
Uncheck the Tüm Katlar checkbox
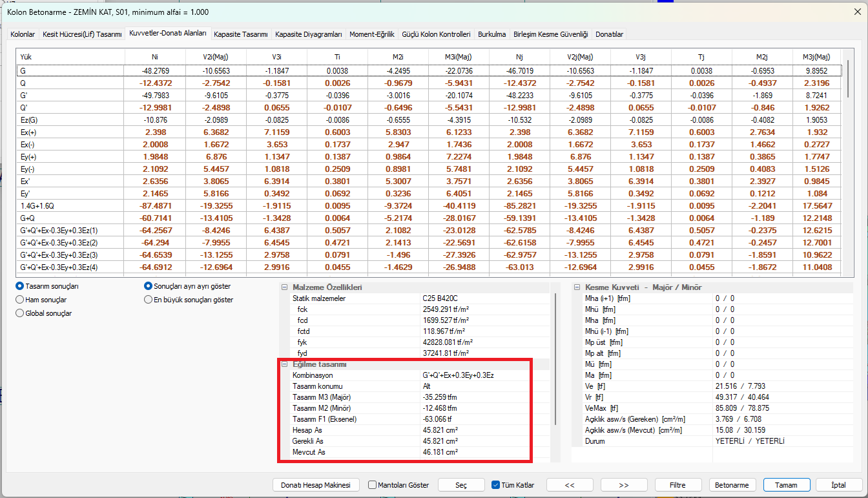coord(496,485)
